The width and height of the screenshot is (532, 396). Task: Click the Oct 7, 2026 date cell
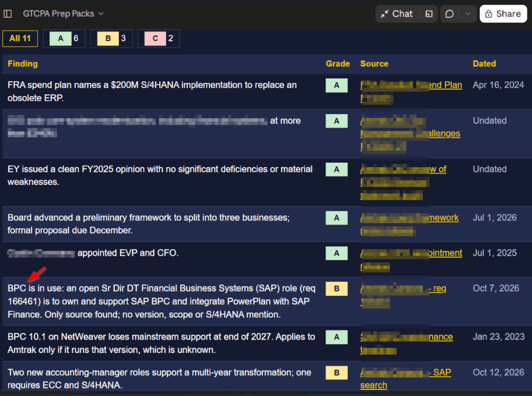496,288
